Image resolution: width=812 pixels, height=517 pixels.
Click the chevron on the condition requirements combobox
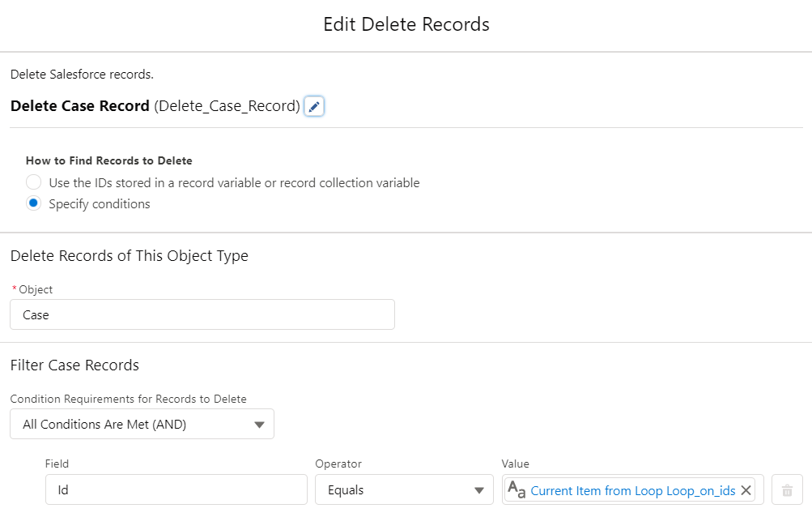pos(259,424)
